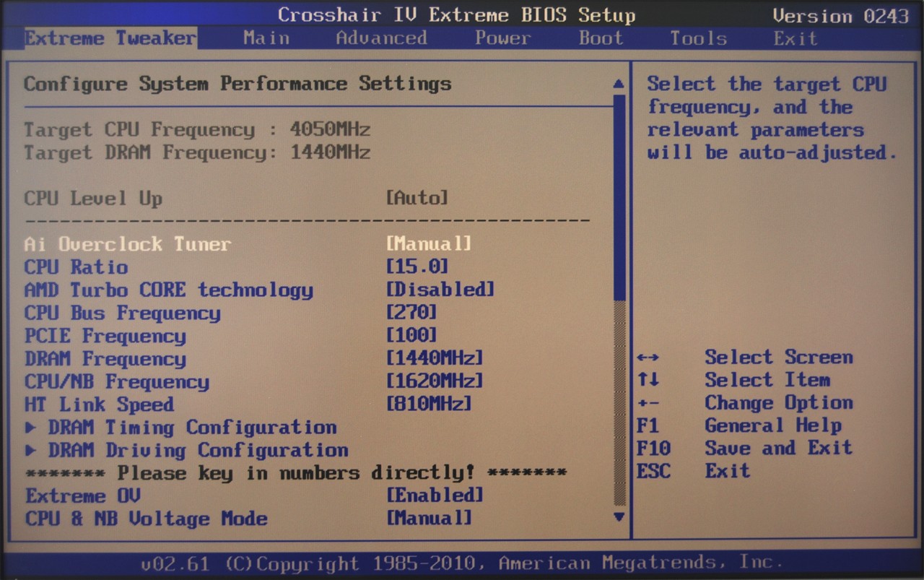Click the ESC Exit hint
The image size is (924, 580).
point(694,472)
